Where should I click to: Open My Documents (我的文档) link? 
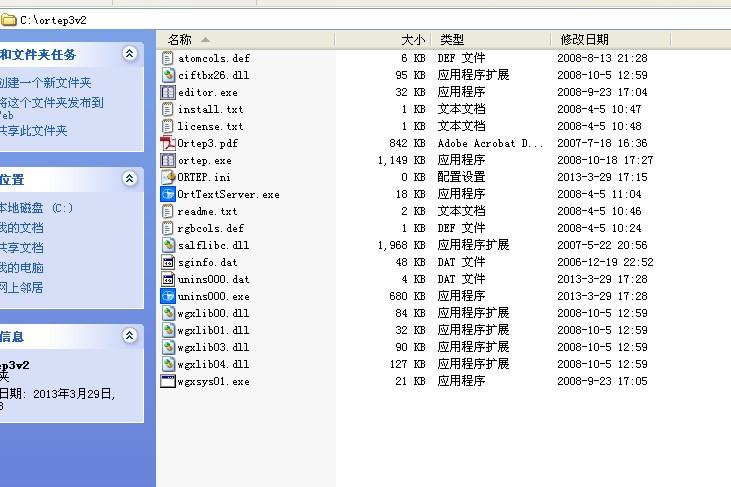coord(21,228)
